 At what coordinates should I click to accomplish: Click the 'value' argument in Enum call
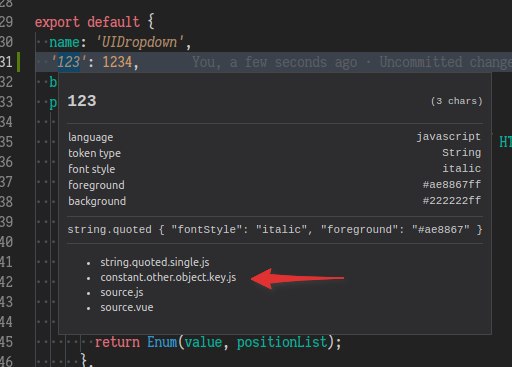[203, 342]
